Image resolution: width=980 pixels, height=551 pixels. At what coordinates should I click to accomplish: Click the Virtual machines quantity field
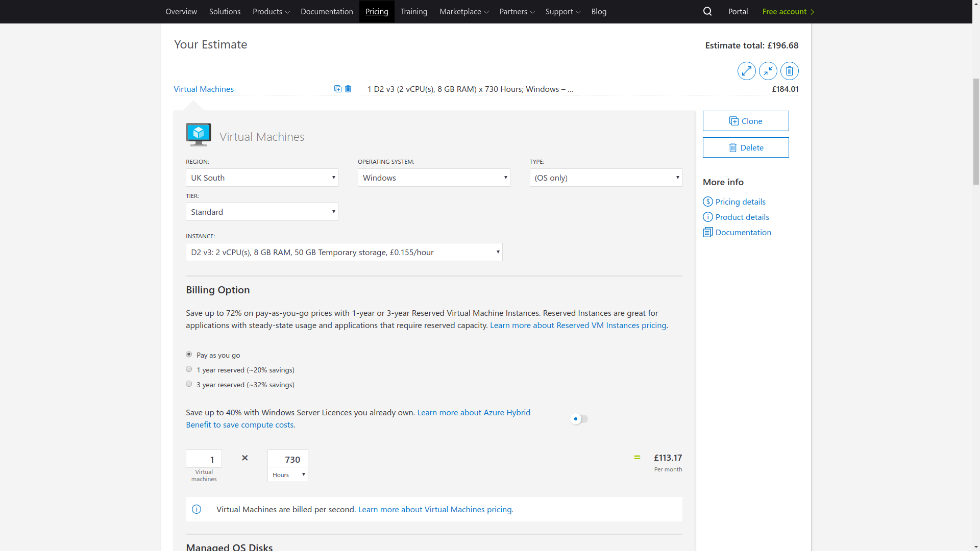[204, 459]
